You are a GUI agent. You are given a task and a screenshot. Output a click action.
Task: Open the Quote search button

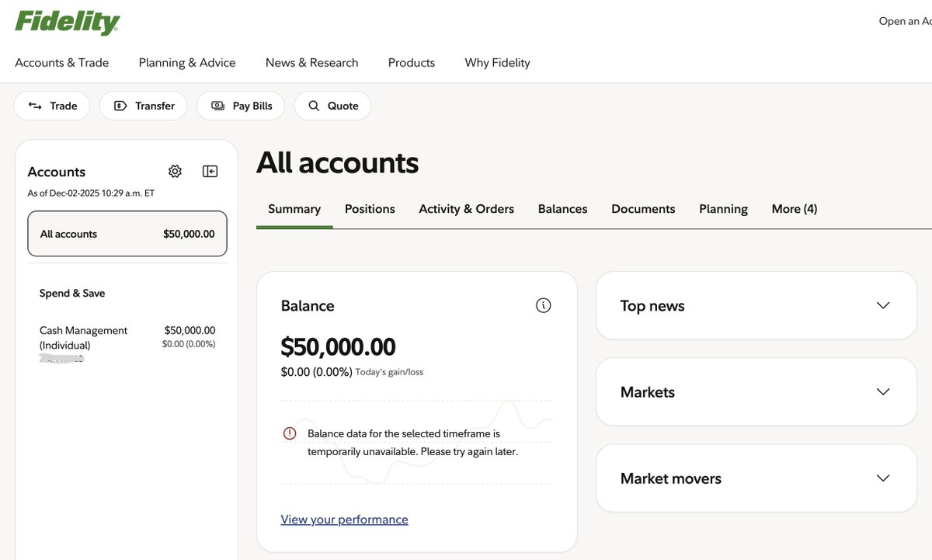(x=332, y=106)
